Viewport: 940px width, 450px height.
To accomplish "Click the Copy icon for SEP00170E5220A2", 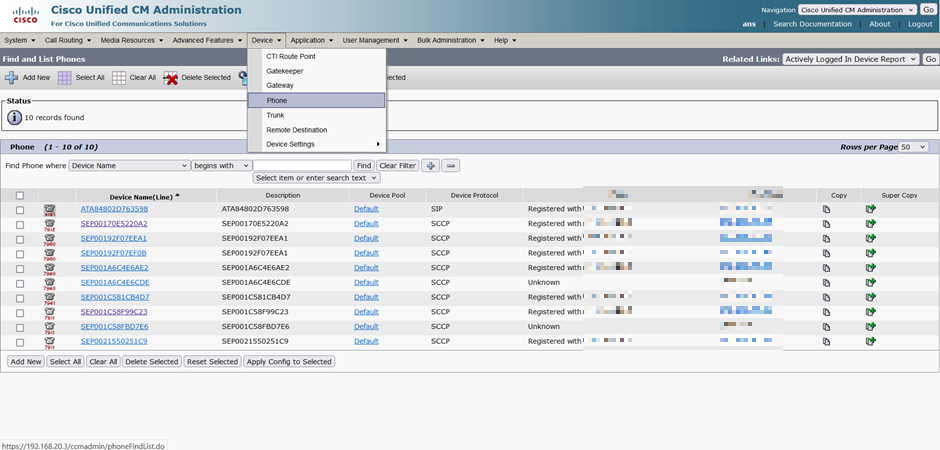I will tap(826, 224).
